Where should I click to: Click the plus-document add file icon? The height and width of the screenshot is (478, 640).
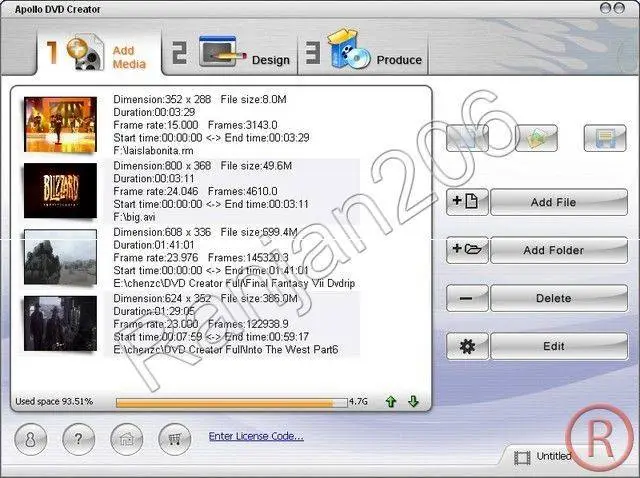[x=467, y=202]
